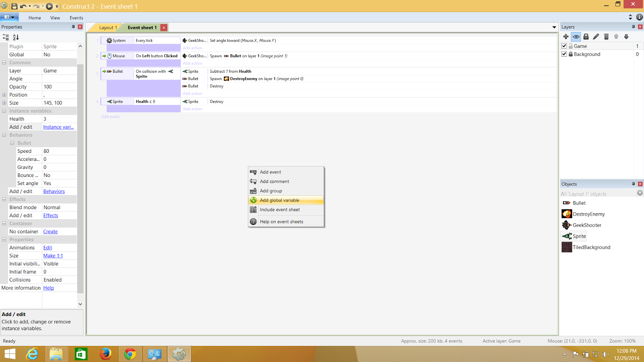Select Add comment in context menu
This screenshot has width=644, height=362.
tap(286, 181)
